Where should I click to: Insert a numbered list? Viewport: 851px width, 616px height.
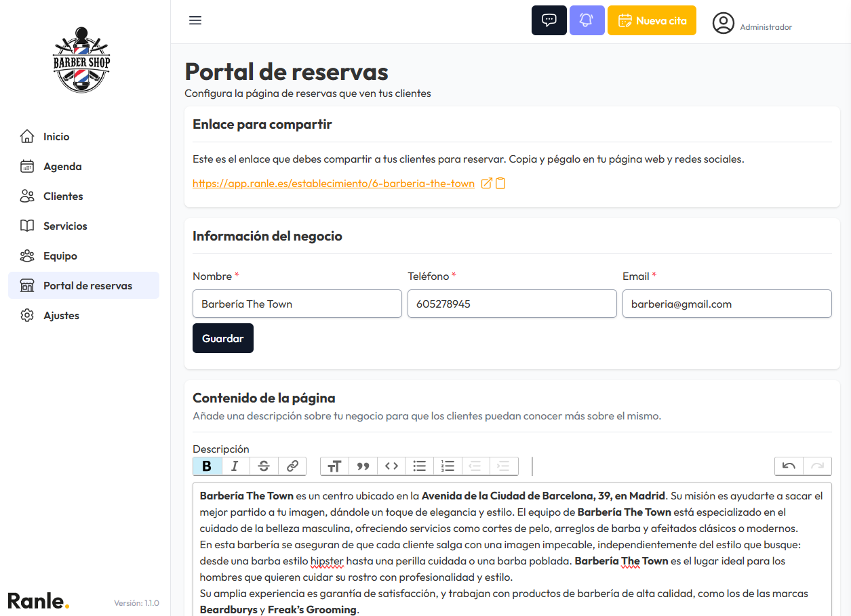point(448,466)
